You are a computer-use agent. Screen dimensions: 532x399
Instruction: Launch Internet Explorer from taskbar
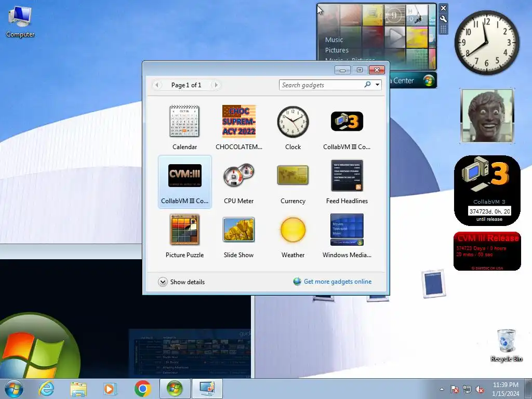click(46, 389)
